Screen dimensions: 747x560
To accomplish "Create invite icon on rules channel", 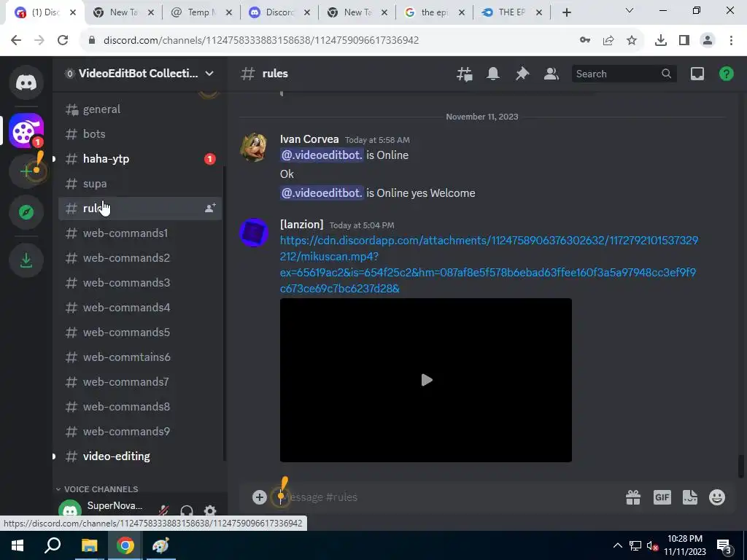I will tap(210, 208).
